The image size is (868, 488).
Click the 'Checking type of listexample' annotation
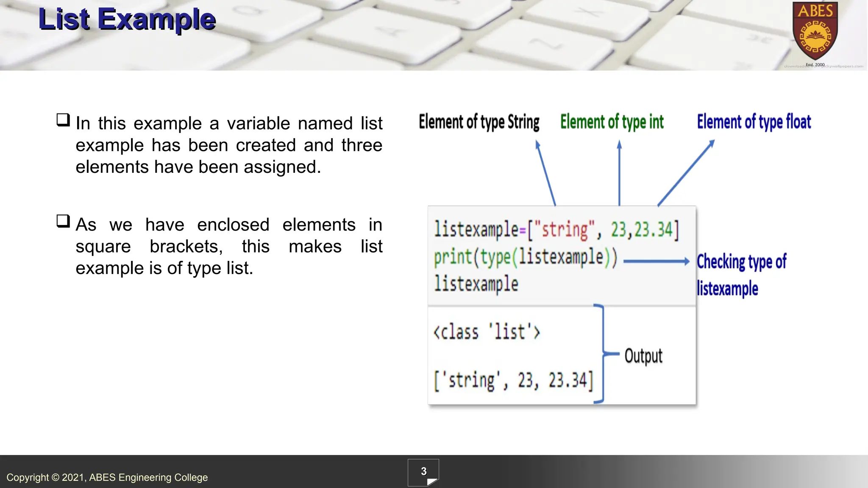tap(742, 275)
